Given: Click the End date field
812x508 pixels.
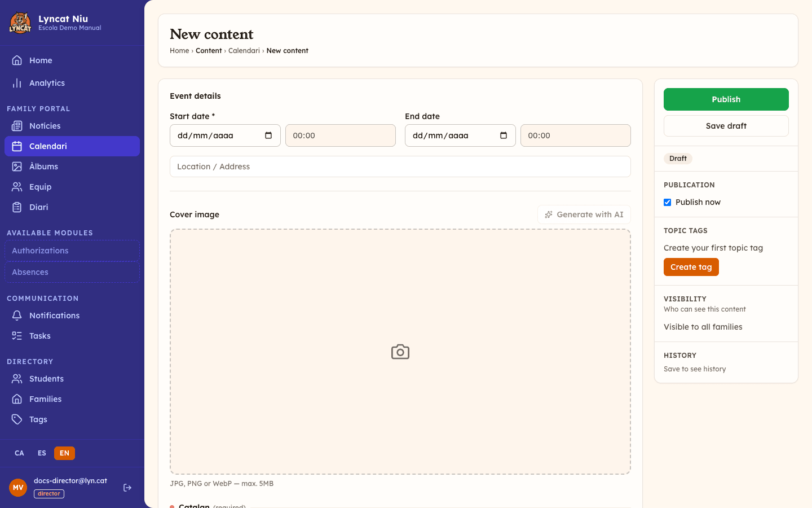Looking at the screenshot, I should click(460, 135).
